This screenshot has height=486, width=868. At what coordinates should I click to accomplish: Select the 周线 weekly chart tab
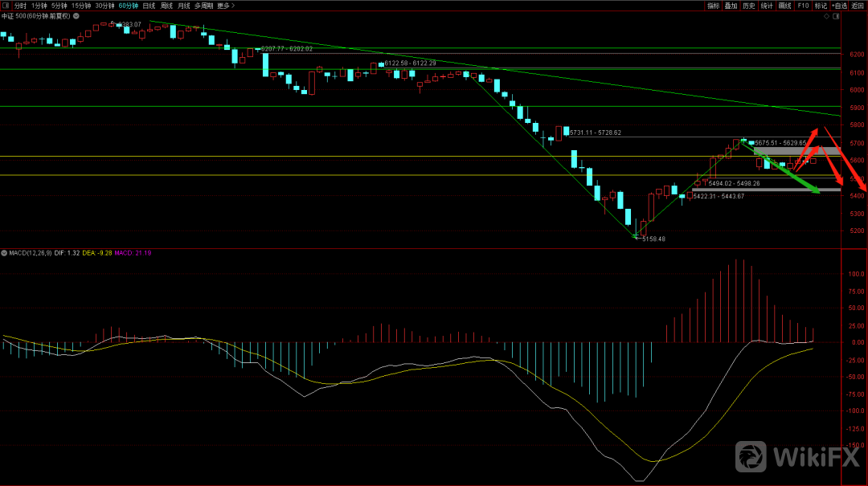pos(167,6)
